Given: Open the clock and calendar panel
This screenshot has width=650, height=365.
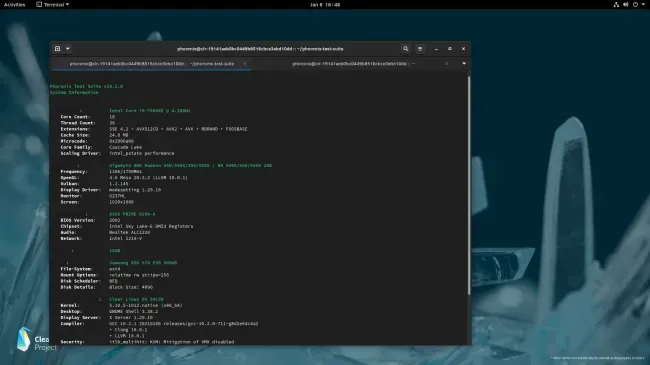Looking at the screenshot, I should pyautogui.click(x=325, y=5).
